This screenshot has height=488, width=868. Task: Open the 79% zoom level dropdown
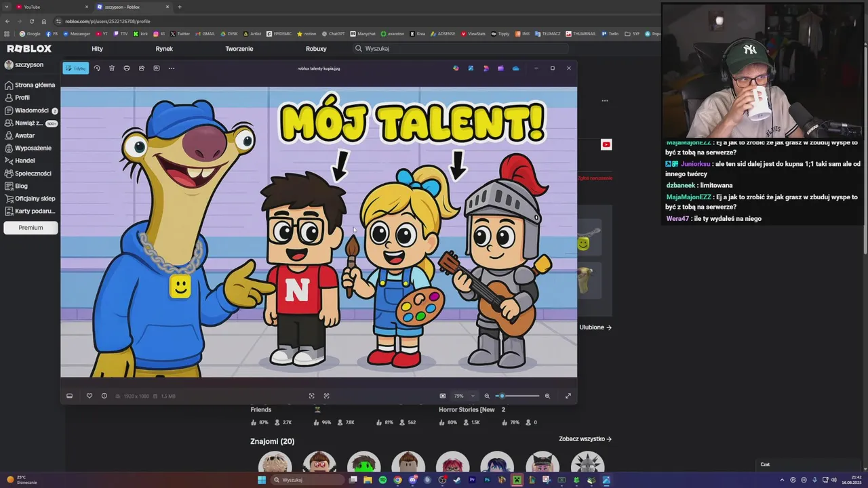click(x=465, y=396)
